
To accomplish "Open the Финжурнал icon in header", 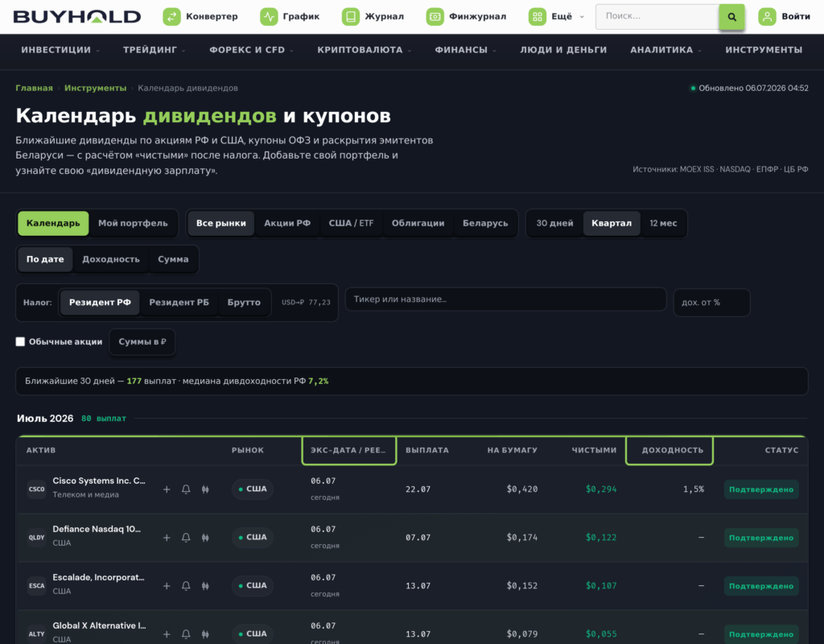I will coord(435,17).
